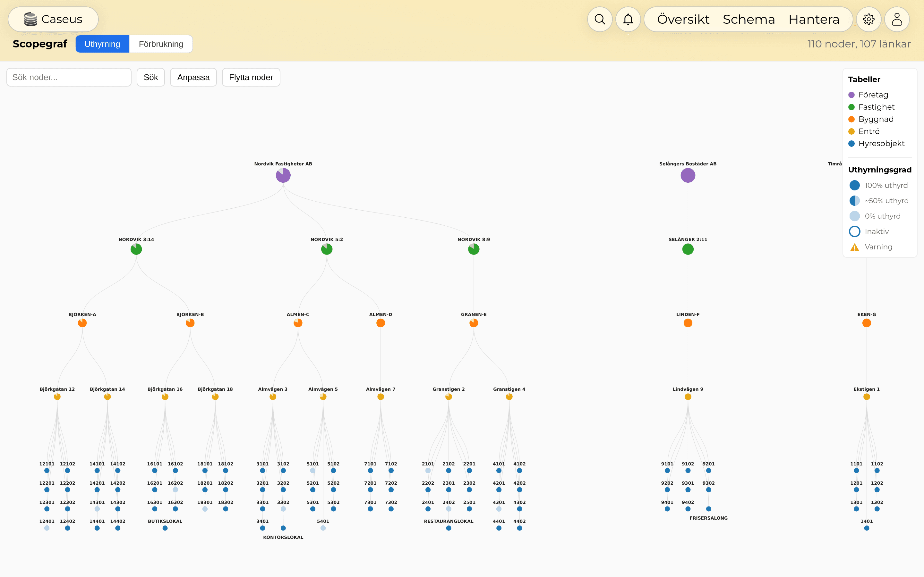
Task: Select the Selångers Bostäder AB node
Action: click(688, 175)
